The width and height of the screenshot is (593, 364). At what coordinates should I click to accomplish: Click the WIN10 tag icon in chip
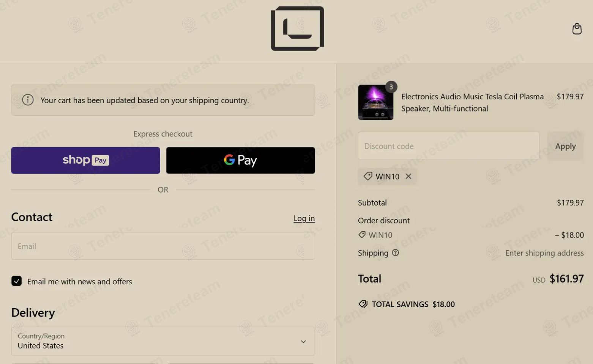(x=367, y=176)
